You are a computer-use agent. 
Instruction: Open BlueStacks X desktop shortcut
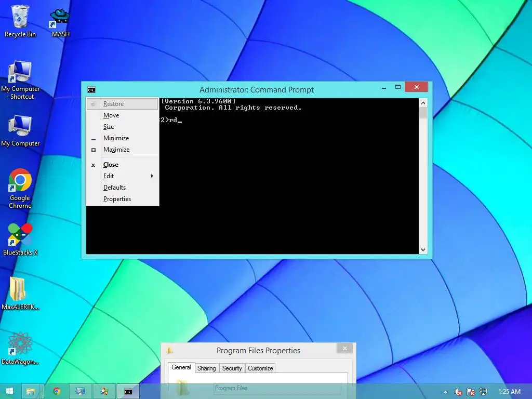point(20,239)
